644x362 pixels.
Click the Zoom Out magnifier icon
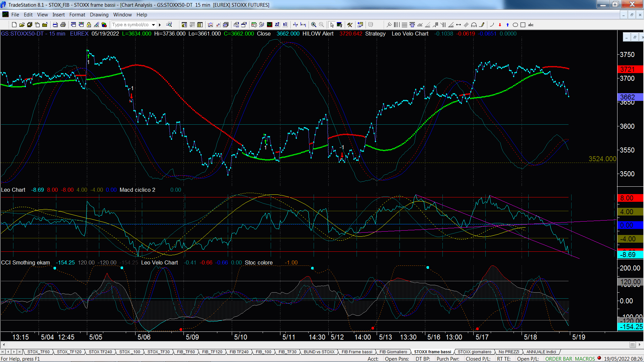(x=321, y=25)
